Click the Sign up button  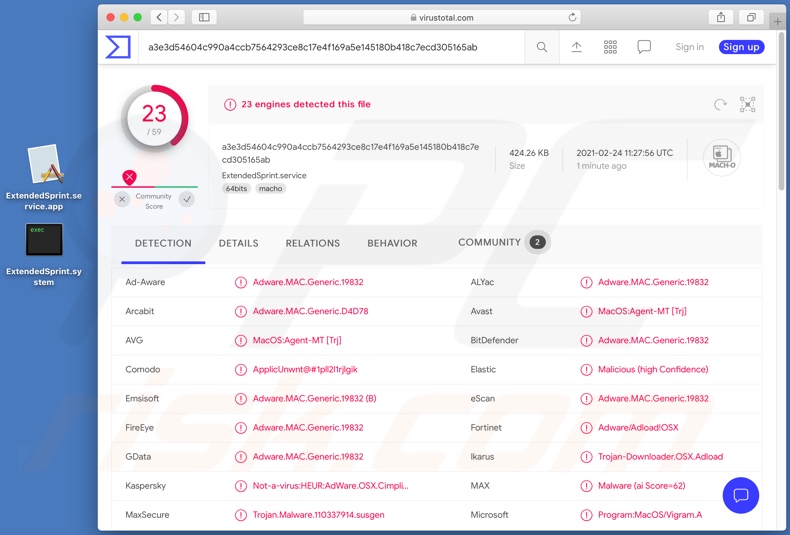click(x=741, y=47)
